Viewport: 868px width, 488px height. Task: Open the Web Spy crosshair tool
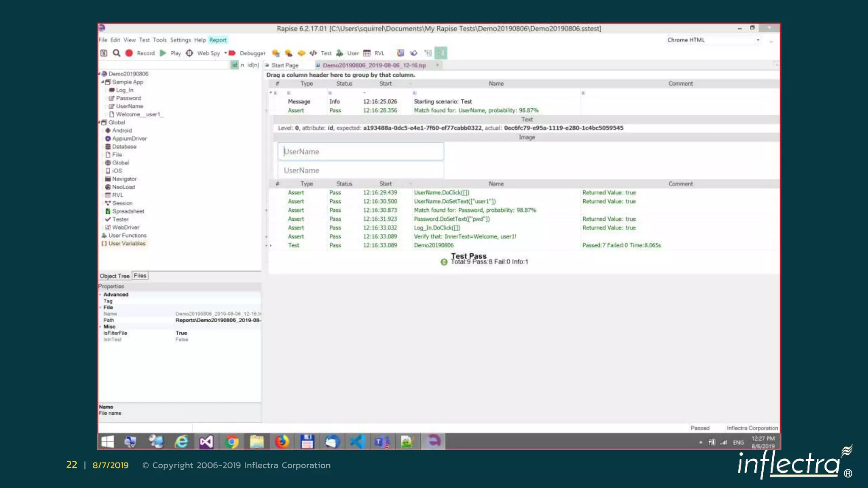pos(189,53)
